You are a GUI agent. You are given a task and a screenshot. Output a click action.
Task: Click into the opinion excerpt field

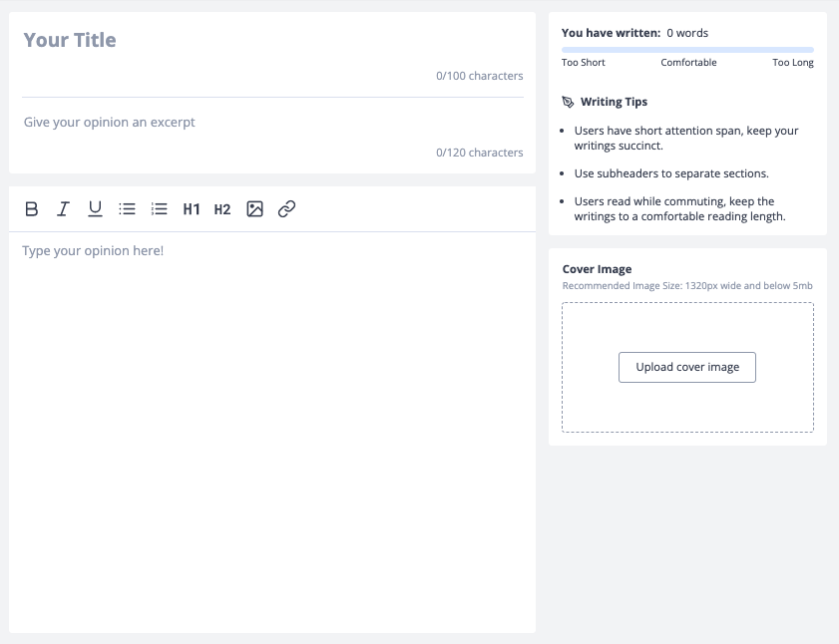(273, 122)
